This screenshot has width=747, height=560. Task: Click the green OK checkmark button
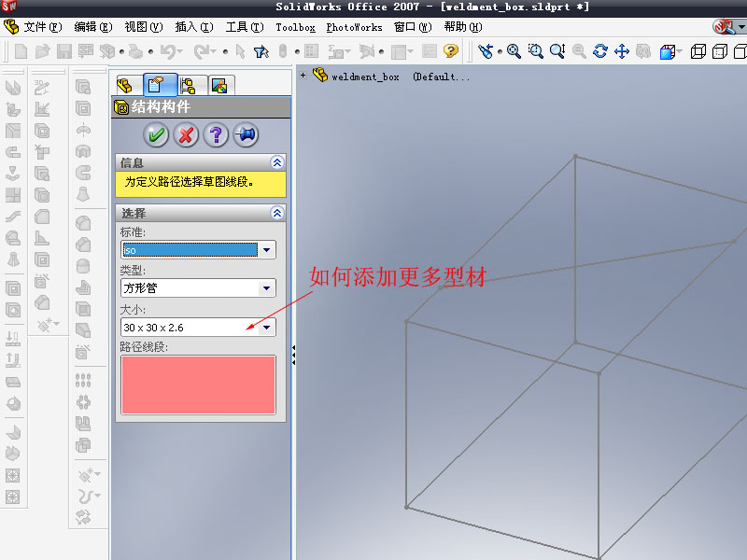click(x=156, y=135)
